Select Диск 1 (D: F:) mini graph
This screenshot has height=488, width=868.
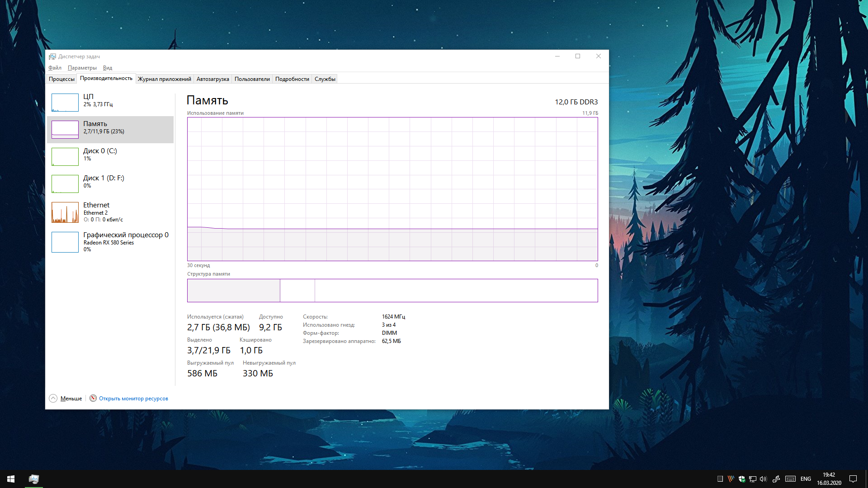65,184
